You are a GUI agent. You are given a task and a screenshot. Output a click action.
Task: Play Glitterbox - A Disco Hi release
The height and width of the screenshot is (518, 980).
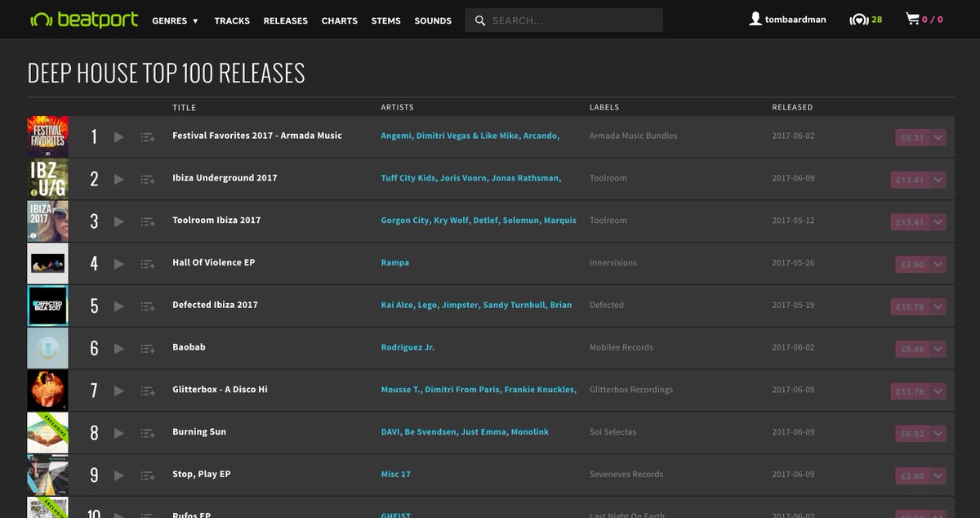[x=119, y=391]
